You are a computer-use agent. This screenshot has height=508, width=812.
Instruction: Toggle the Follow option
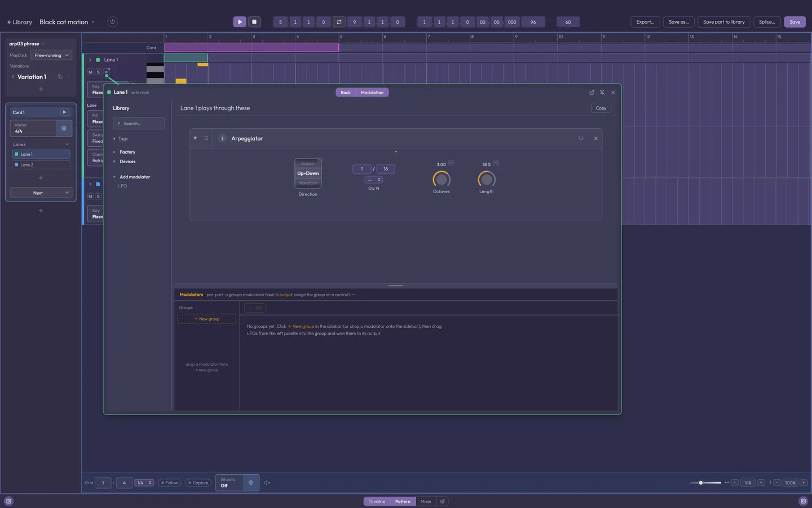tap(169, 483)
